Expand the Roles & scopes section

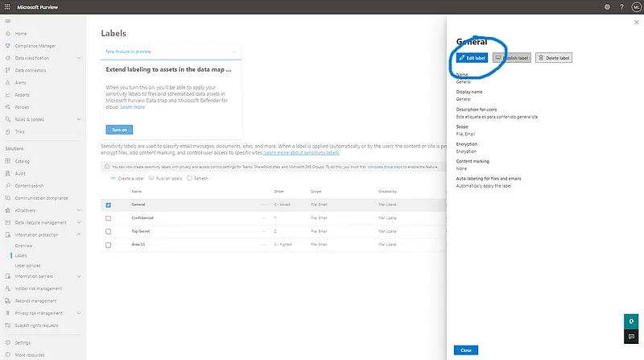[x=79, y=119]
